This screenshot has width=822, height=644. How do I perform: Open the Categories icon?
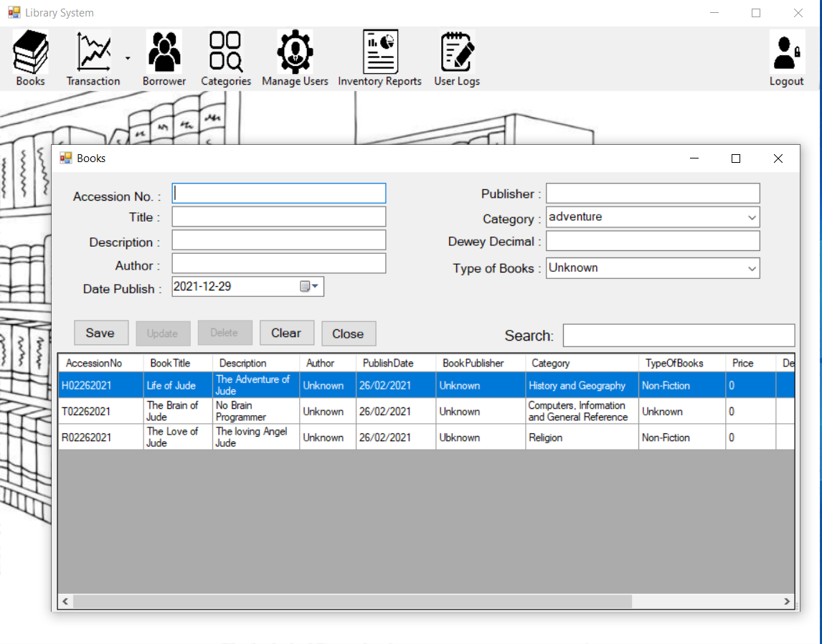[x=226, y=52]
